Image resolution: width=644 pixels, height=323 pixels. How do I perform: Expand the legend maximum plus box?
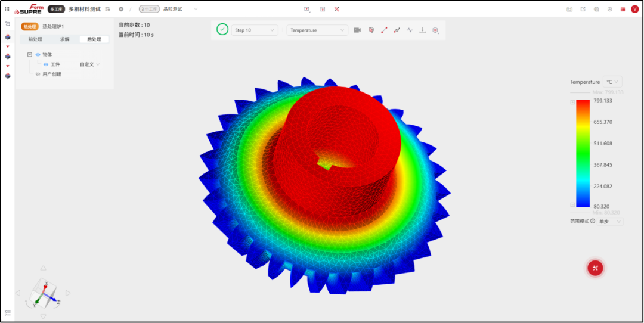tap(572, 102)
